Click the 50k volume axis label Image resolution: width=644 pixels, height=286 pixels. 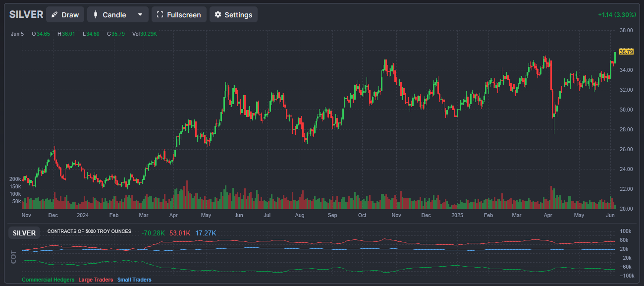[x=16, y=202]
